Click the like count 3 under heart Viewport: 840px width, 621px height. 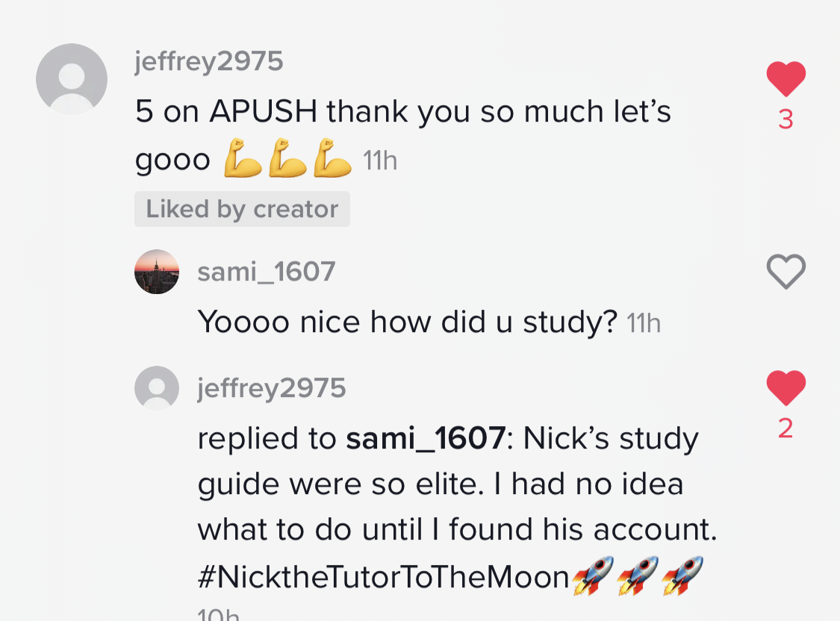786,119
